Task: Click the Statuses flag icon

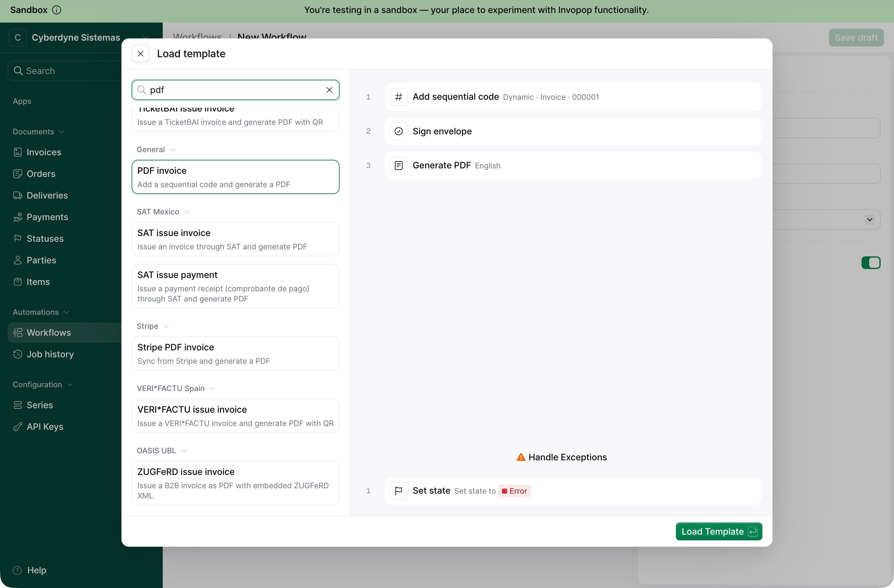Action: [18, 239]
